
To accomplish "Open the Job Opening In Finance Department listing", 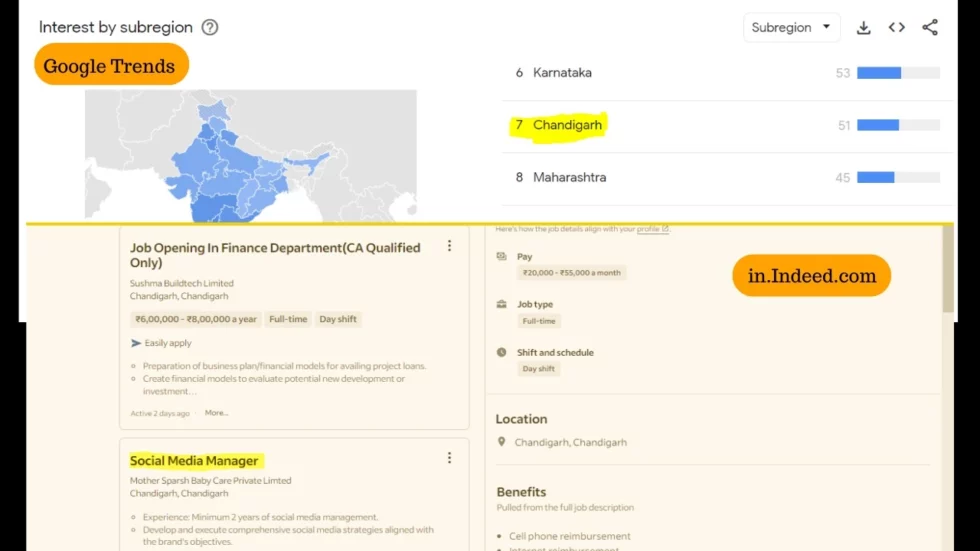I will [x=275, y=255].
